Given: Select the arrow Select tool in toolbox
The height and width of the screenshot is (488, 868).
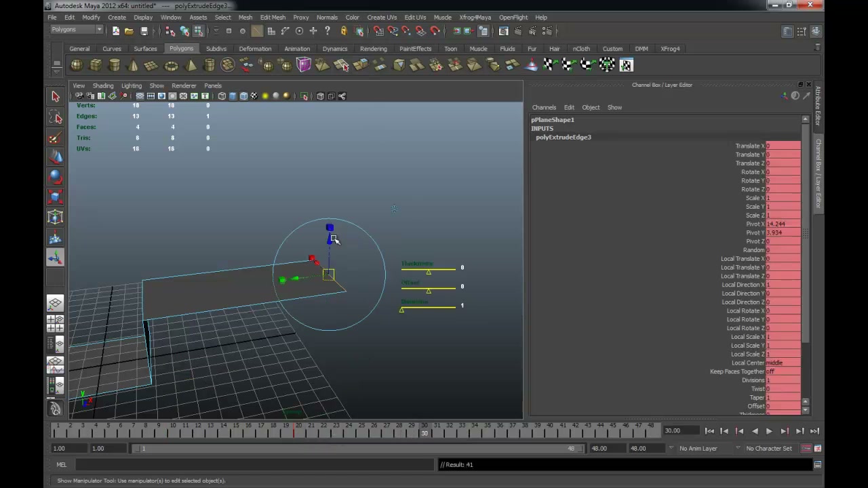Looking at the screenshot, I should (56, 97).
